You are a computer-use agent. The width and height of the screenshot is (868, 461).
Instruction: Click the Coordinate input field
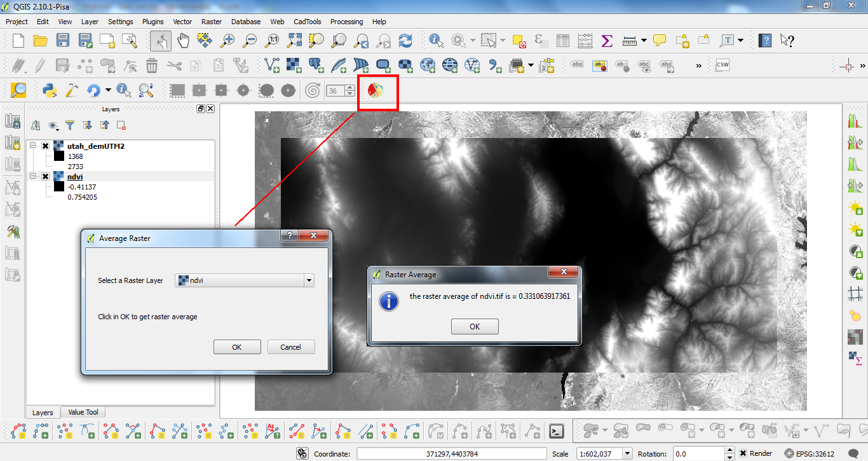pyautogui.click(x=451, y=454)
